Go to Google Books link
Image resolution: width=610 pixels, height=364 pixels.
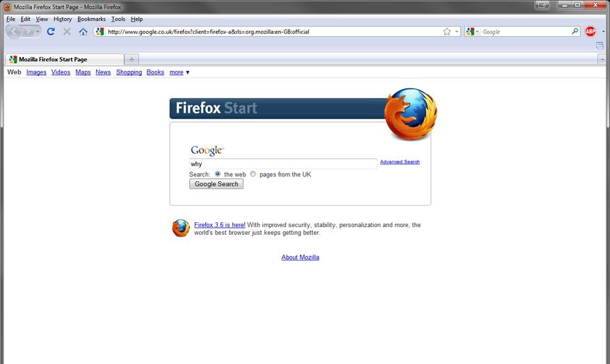point(155,72)
